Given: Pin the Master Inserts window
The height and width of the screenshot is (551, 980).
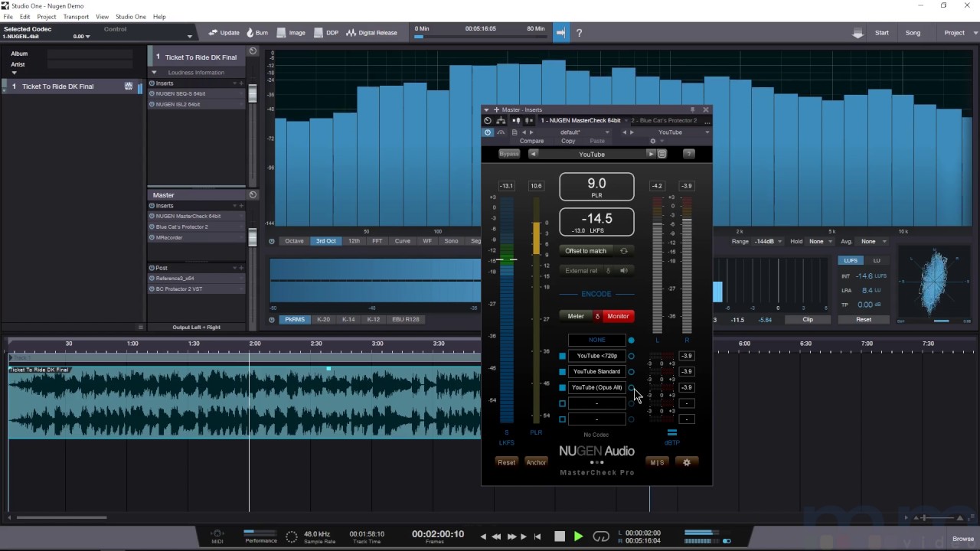Looking at the screenshot, I should coord(693,109).
